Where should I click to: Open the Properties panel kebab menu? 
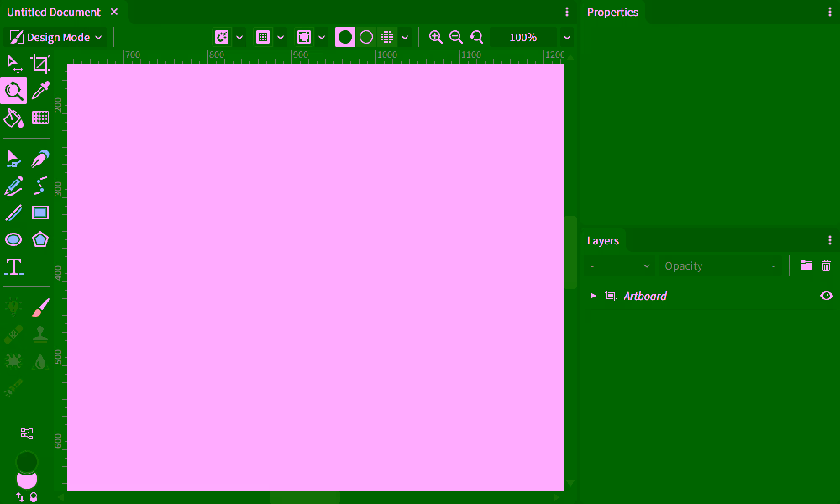tap(830, 12)
